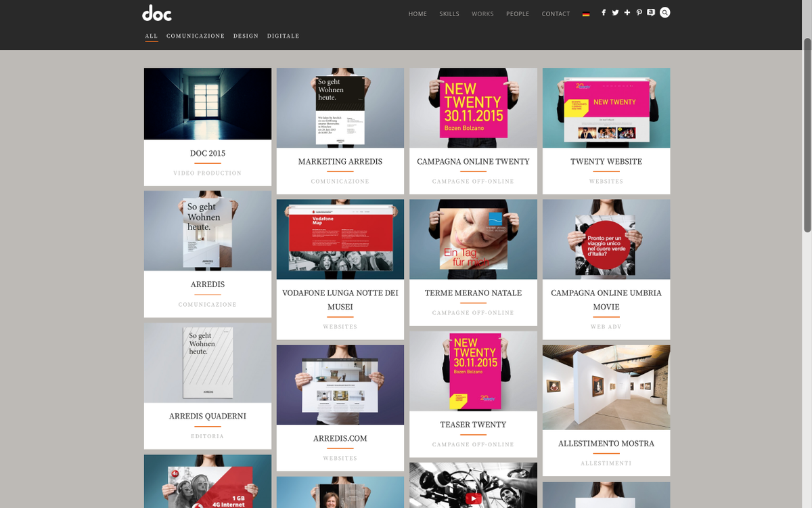This screenshot has width=812, height=508.
Task: Switch language via the German flag icon
Action: (586, 14)
